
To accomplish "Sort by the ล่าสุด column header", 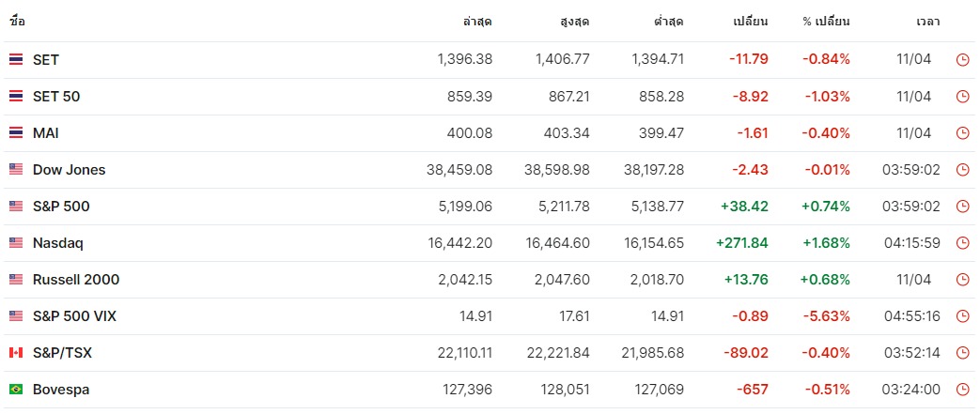I will coord(477,22).
